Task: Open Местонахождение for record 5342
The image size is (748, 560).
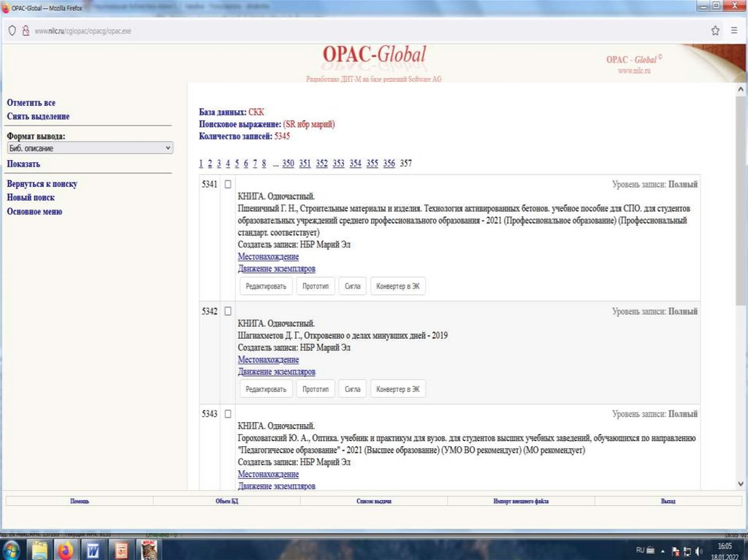Action: (268, 360)
